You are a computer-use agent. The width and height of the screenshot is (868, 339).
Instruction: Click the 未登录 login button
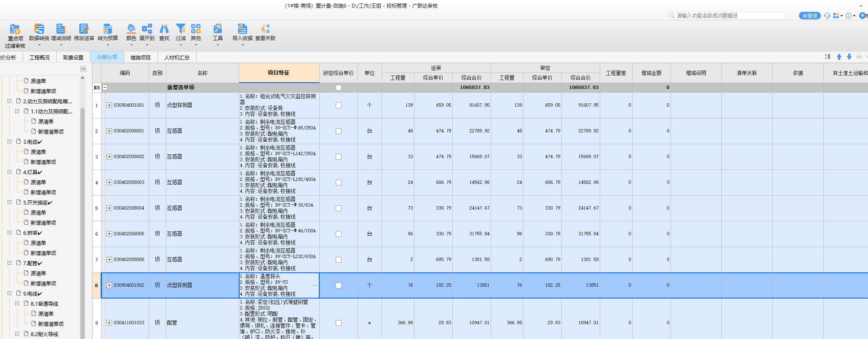810,16
